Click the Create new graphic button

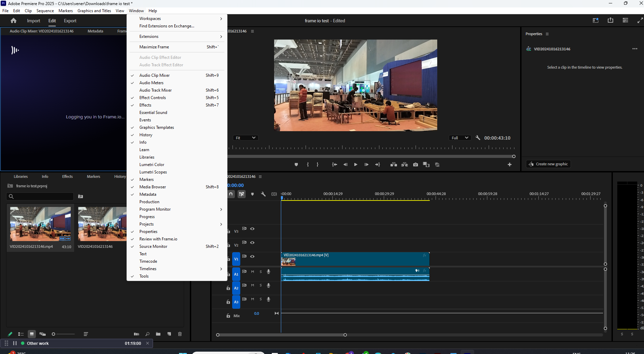click(x=548, y=164)
